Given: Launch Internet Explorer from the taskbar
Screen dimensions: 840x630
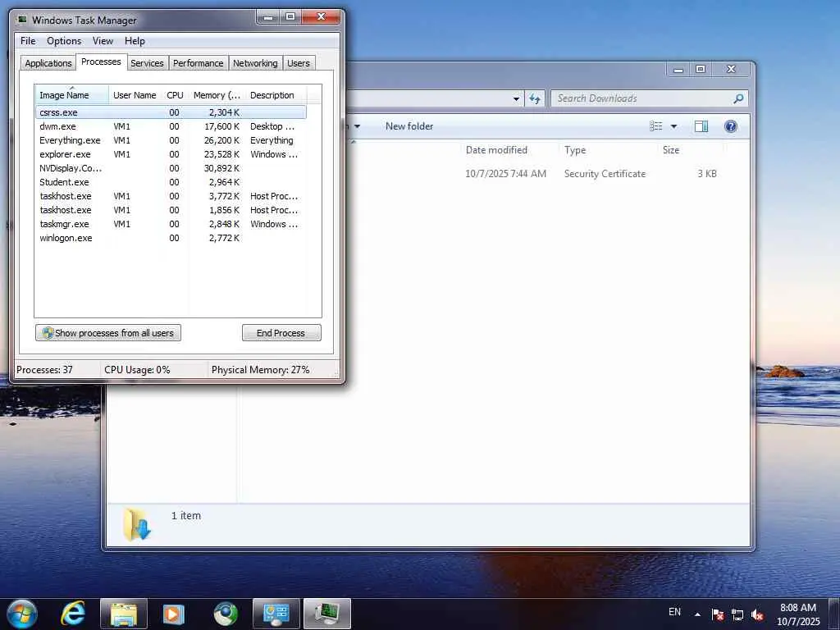Looking at the screenshot, I should [x=73, y=614].
